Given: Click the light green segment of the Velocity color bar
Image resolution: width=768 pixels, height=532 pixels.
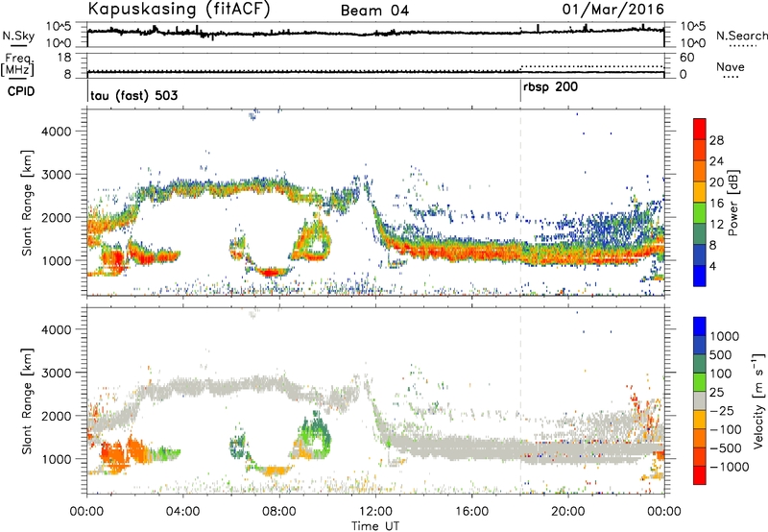Looking at the screenshot, I should tap(700, 382).
